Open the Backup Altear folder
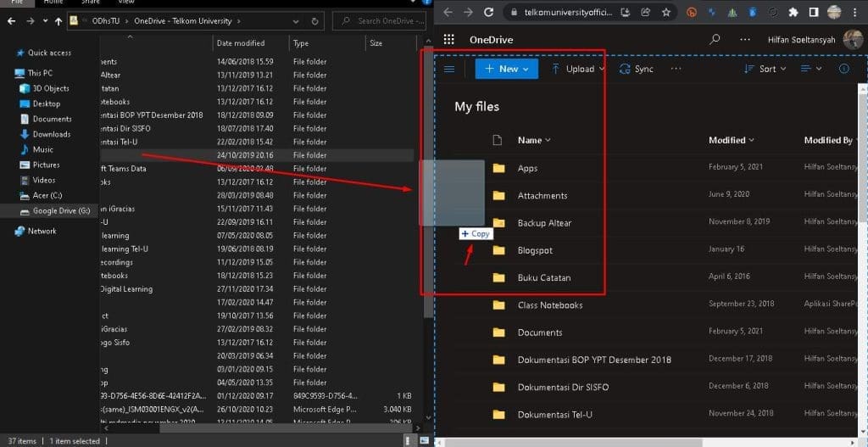 coord(545,223)
